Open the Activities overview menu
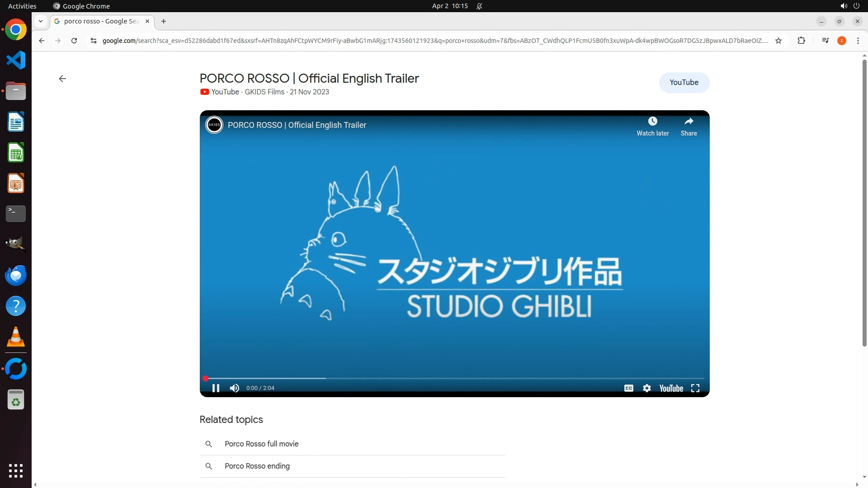The image size is (868, 488). (x=22, y=6)
